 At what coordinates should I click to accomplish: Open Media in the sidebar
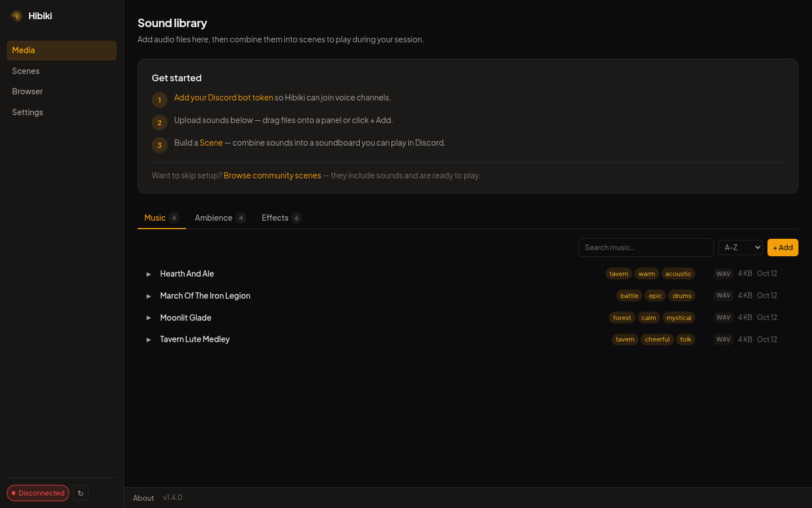tap(61, 50)
